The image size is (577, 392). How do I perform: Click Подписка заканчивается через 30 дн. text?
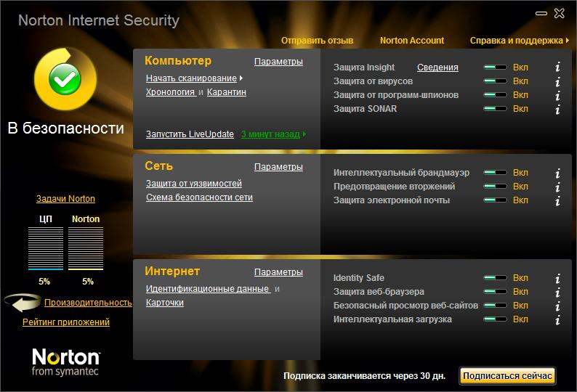(364, 376)
